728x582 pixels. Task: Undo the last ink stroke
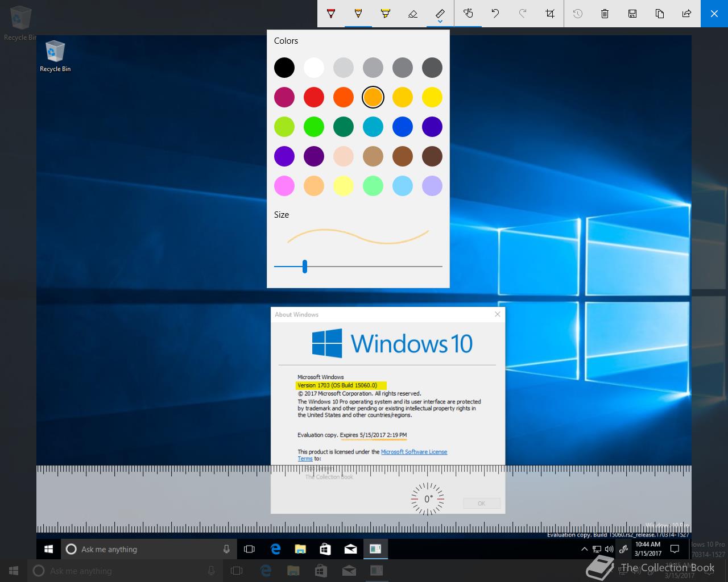click(495, 14)
